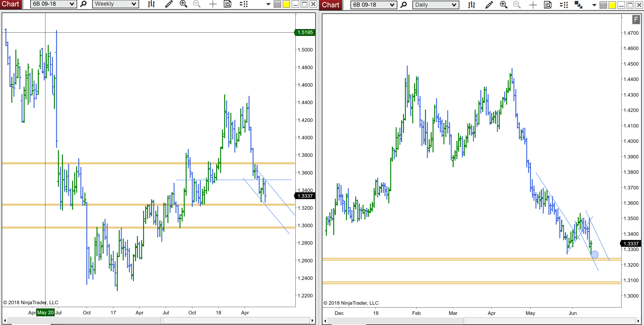The height and width of the screenshot is (325, 644).
Task: Click the scrollbar thumb under Daily chart
Action: pyautogui.click(x=549, y=321)
